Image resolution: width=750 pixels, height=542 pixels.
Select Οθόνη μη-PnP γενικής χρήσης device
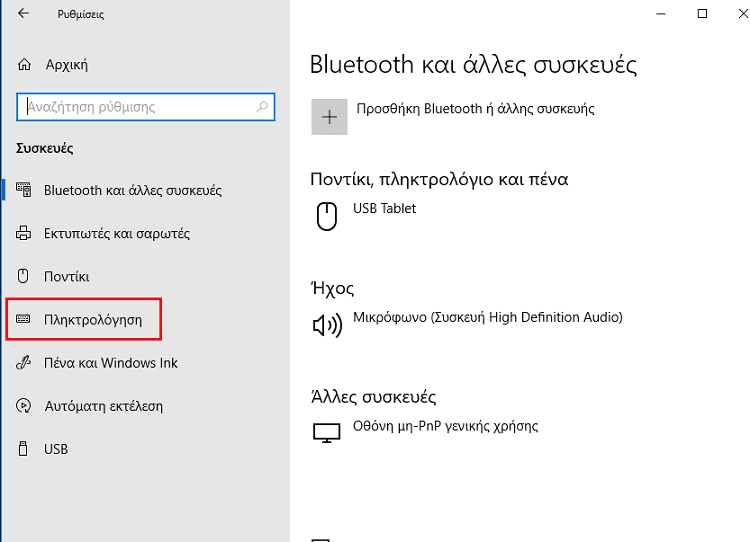(x=445, y=426)
